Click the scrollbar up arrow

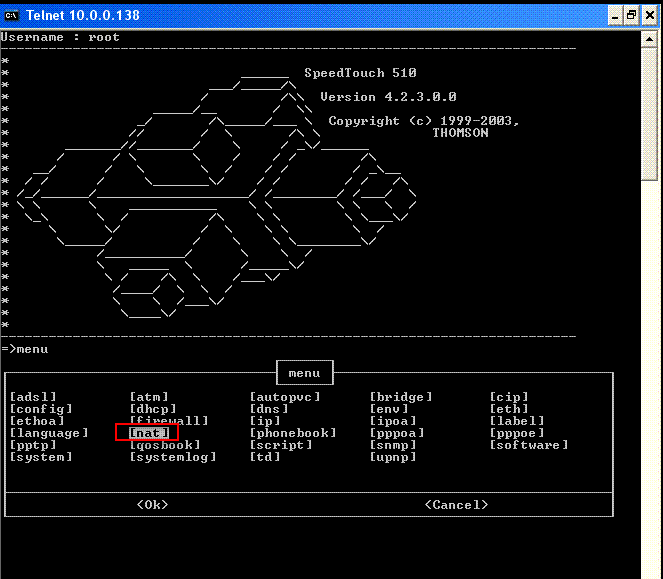point(649,39)
